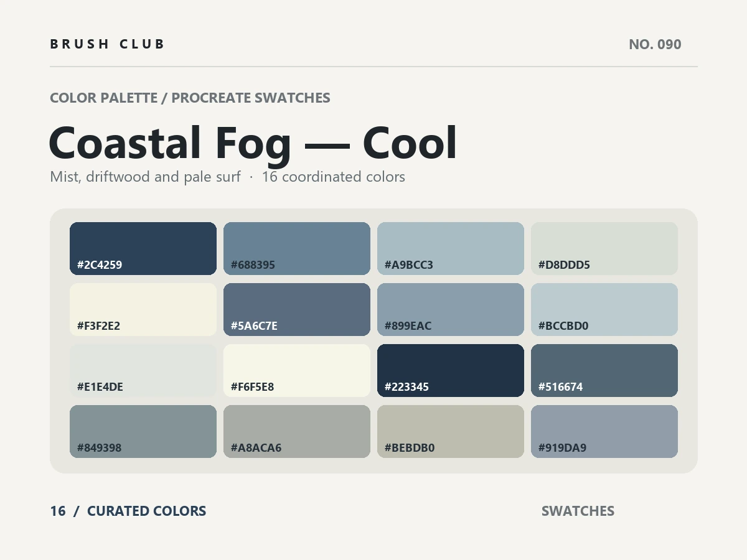Screen dimensions: 747x560
Task: Click the SWATCHES footer label
Action: (578, 511)
